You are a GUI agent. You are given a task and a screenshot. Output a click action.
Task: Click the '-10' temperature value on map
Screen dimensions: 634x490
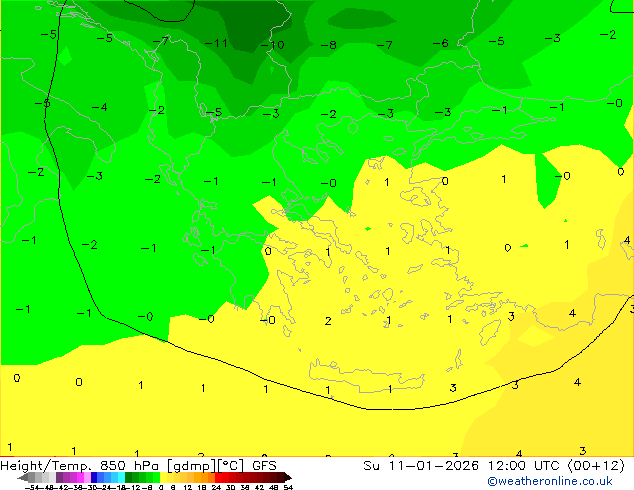click(273, 44)
